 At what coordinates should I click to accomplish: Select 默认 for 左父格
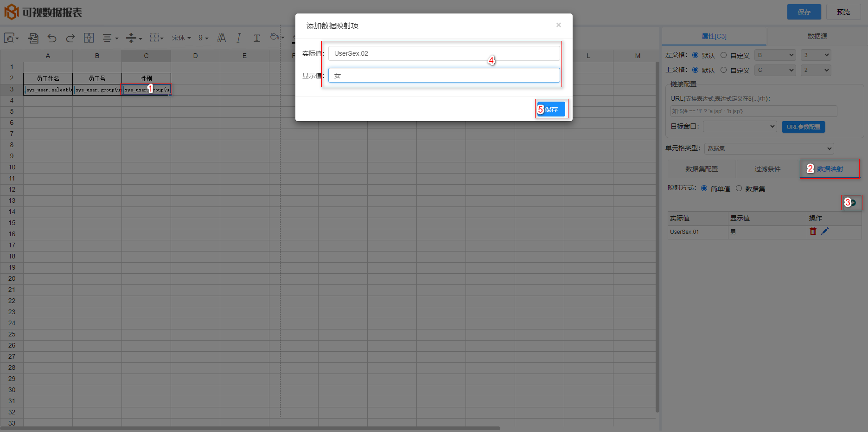[695, 55]
